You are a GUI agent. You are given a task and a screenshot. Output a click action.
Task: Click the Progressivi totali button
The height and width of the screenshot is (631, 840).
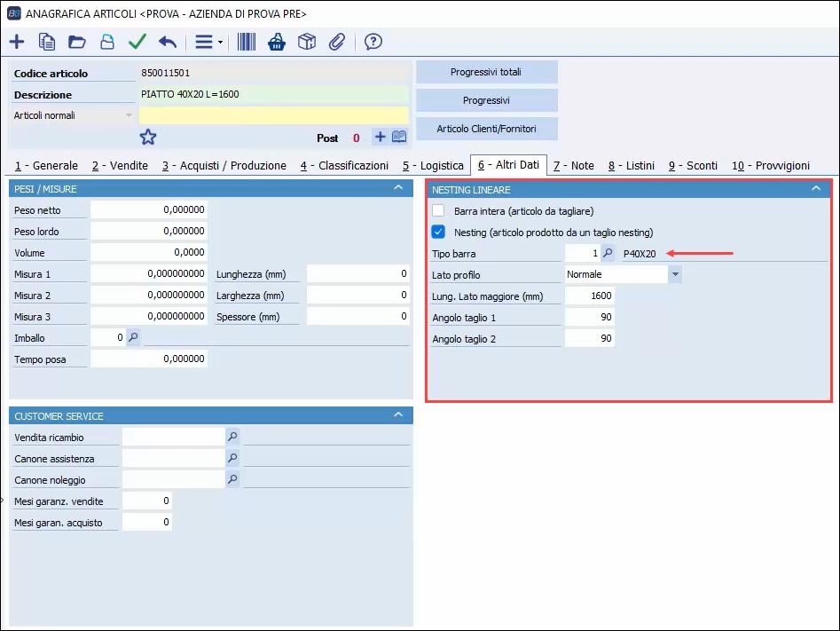pos(486,72)
